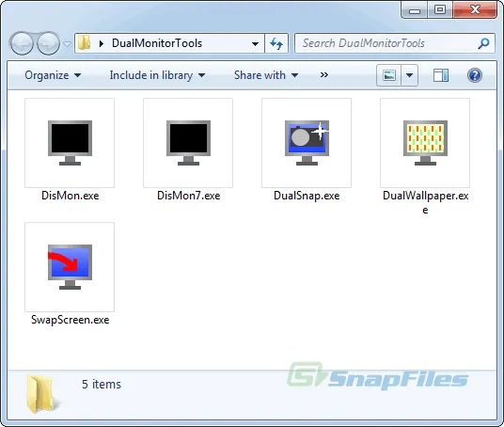504x427 pixels.
Task: Select the DisMon7.exe monitor icon
Action: (x=188, y=143)
